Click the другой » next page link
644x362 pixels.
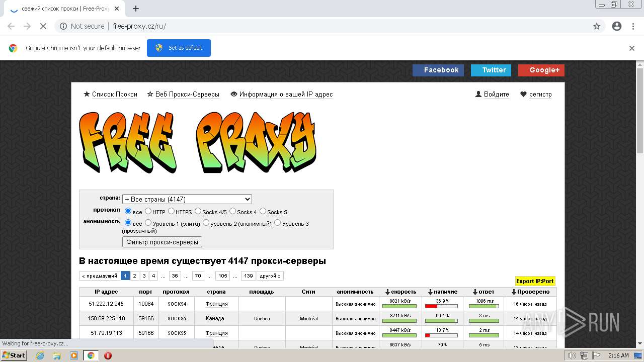(270, 276)
